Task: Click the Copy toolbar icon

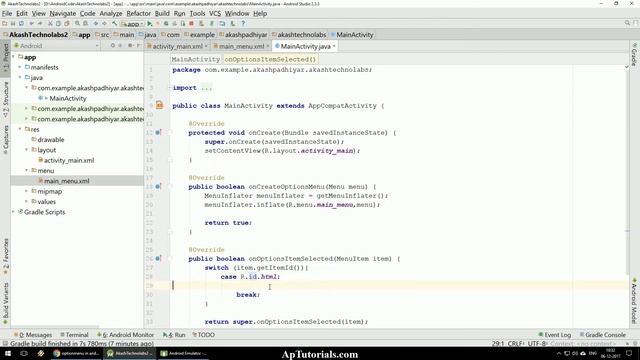Action: point(58,24)
